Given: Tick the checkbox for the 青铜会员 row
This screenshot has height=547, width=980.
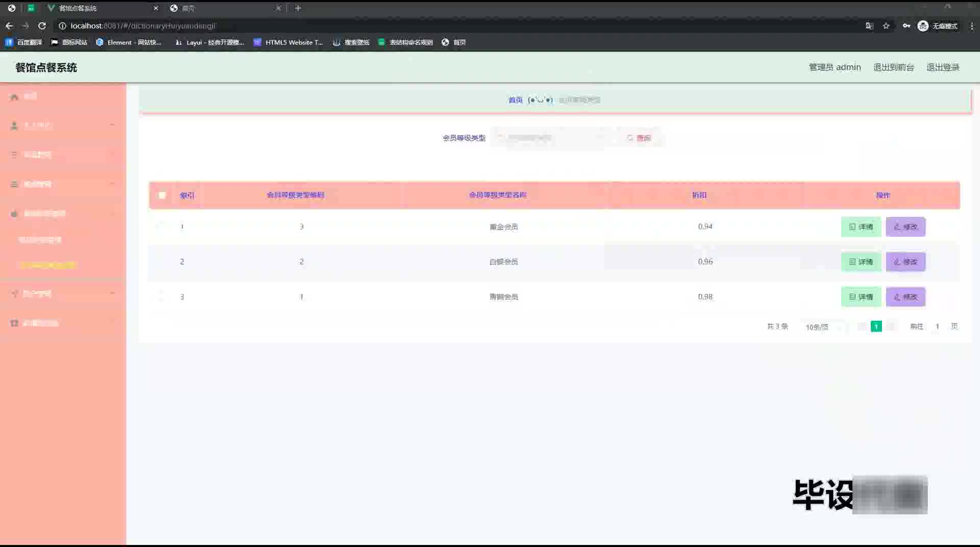Looking at the screenshot, I should pyautogui.click(x=162, y=296).
